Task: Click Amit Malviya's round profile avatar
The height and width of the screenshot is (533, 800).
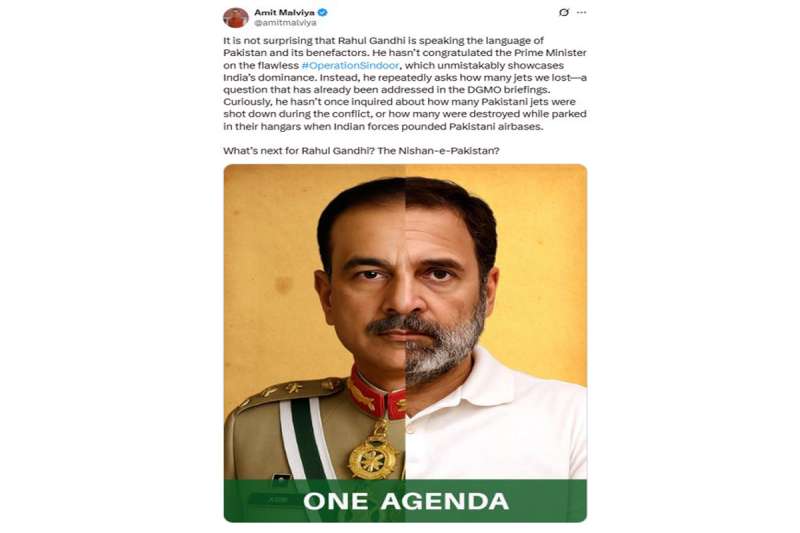Action: pyautogui.click(x=235, y=18)
